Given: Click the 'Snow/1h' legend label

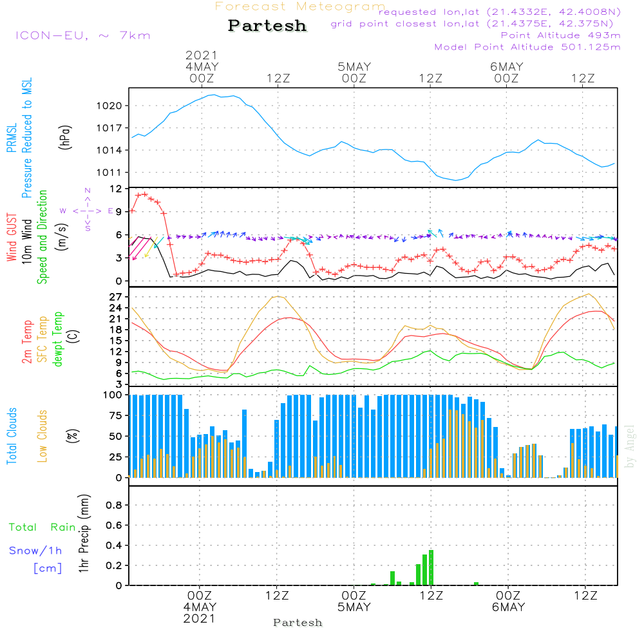Looking at the screenshot, I should click(35, 551).
